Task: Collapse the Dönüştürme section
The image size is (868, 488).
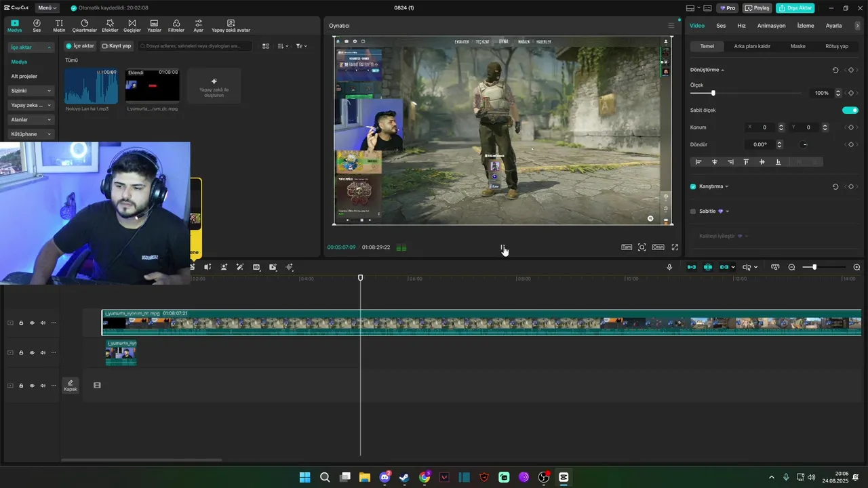Action: coord(723,70)
